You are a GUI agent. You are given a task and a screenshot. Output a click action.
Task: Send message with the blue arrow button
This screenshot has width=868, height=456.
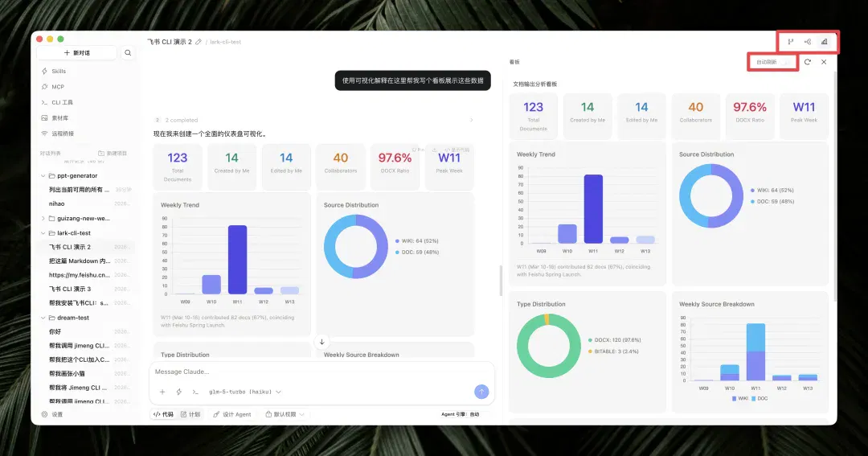(481, 392)
